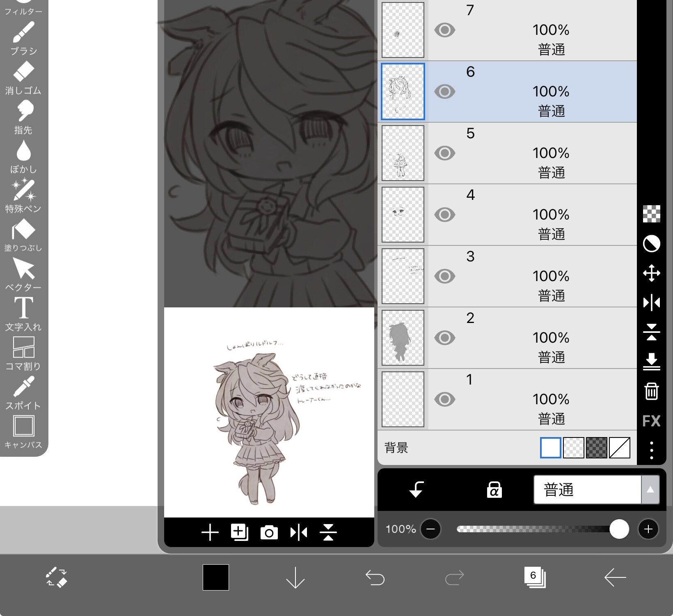Screen dimensions: 673x616
Task: Select the Brush (ブラシ) tool
Action: click(x=23, y=38)
